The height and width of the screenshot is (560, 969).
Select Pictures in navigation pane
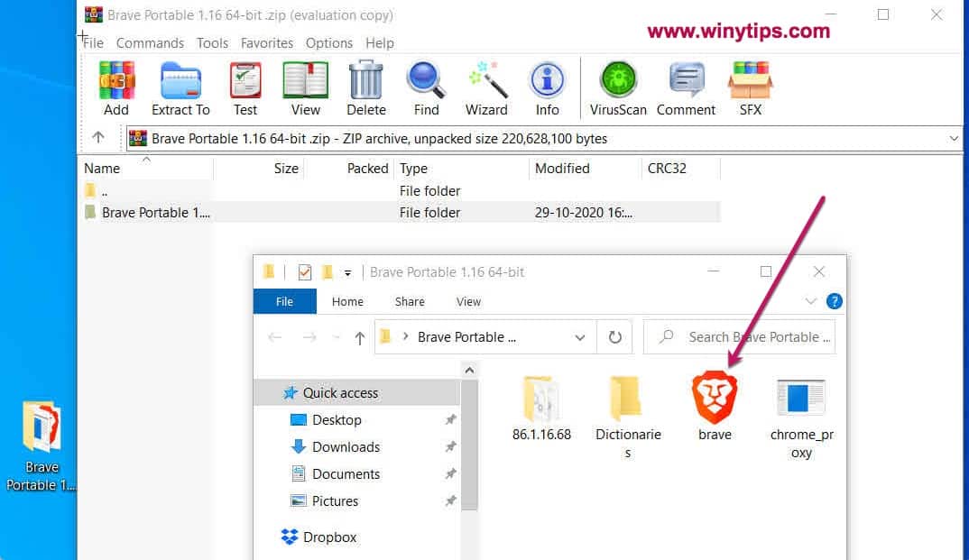(357, 500)
